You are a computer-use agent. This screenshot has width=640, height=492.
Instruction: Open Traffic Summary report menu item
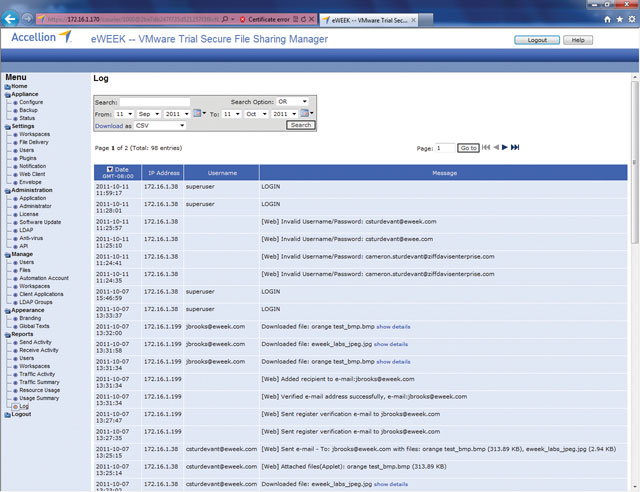(x=39, y=382)
